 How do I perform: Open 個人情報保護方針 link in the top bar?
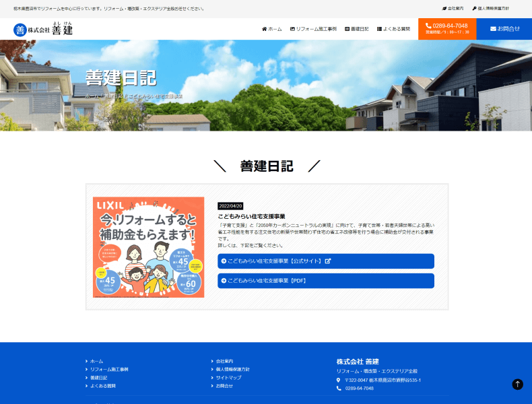(x=491, y=9)
